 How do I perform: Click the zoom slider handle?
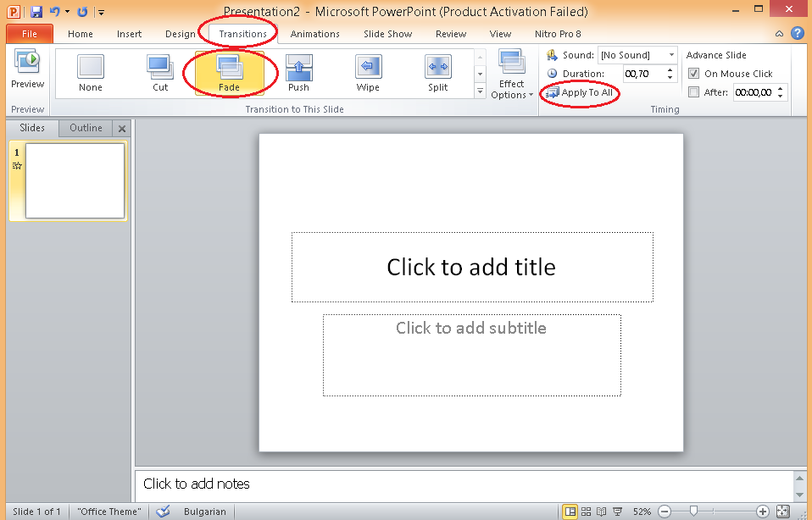coord(694,512)
